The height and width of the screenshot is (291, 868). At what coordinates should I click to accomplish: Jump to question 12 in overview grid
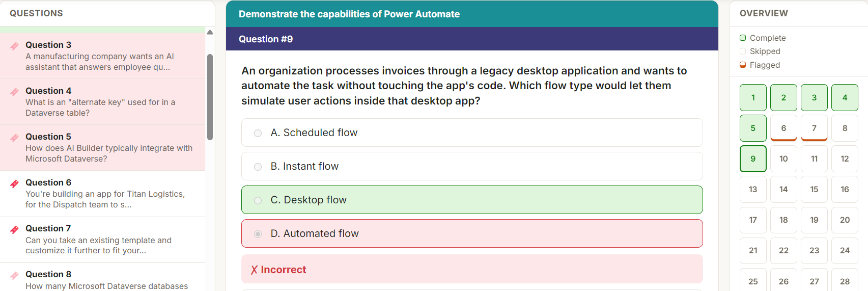click(845, 158)
